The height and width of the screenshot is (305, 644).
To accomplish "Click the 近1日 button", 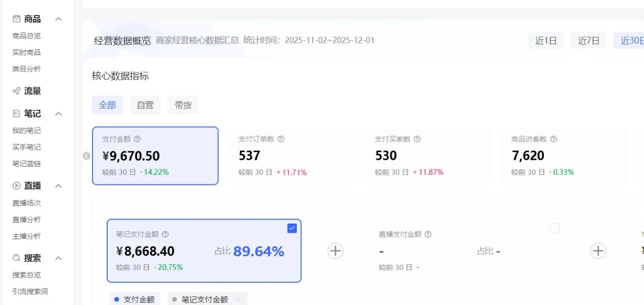I will tap(546, 41).
